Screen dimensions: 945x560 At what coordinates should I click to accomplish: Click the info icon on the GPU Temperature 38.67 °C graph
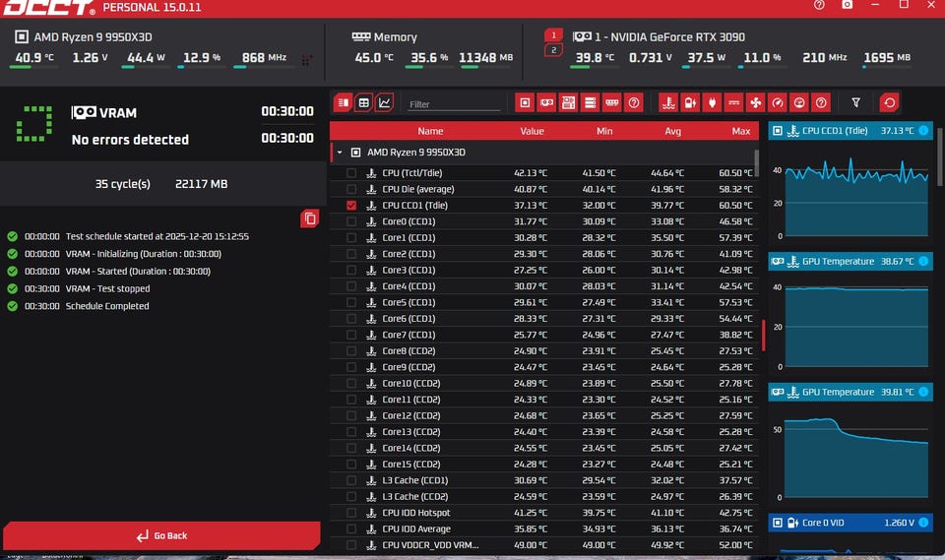923,261
